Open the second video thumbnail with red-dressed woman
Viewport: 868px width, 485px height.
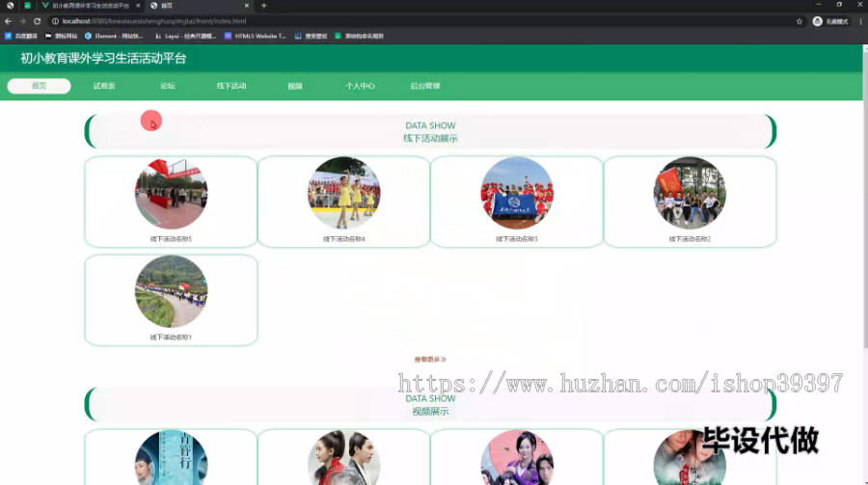pos(343,458)
